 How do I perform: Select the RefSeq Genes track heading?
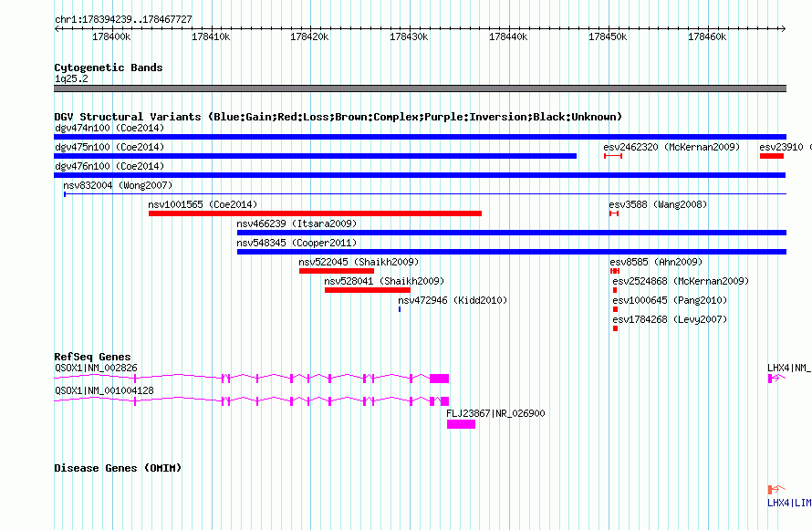[92, 357]
